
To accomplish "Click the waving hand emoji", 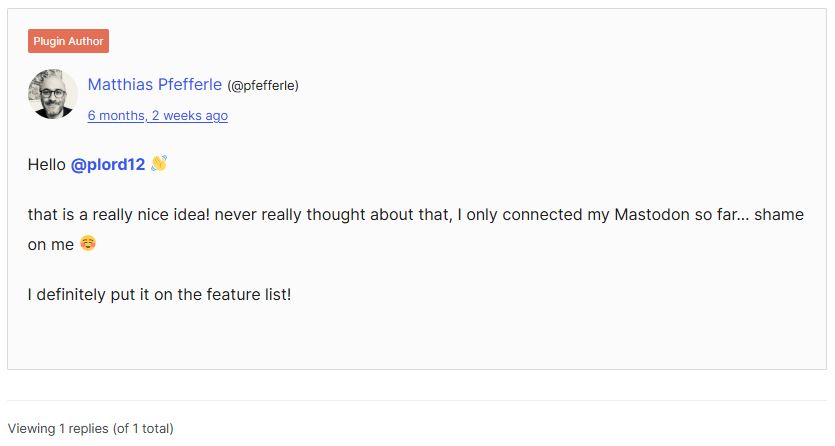I will (x=159, y=163).
